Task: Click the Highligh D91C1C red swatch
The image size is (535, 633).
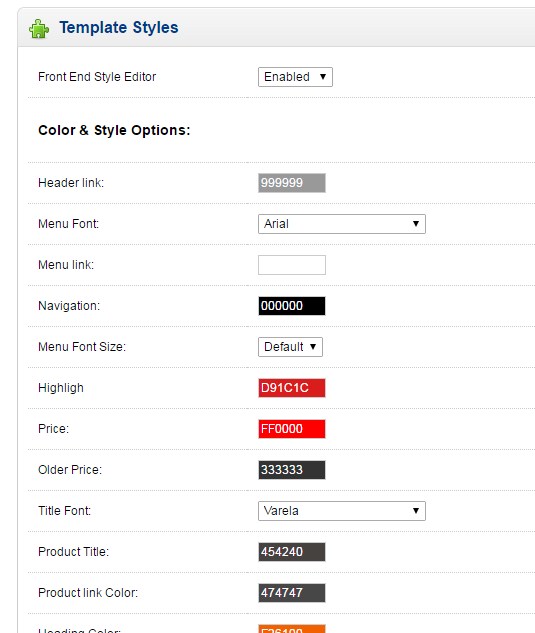Action: coord(292,388)
